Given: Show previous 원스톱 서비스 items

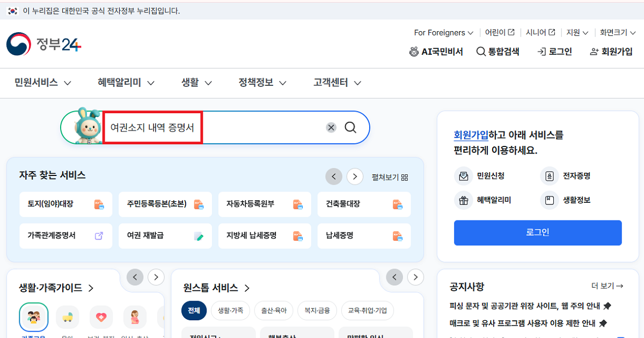Looking at the screenshot, I should [394, 277].
